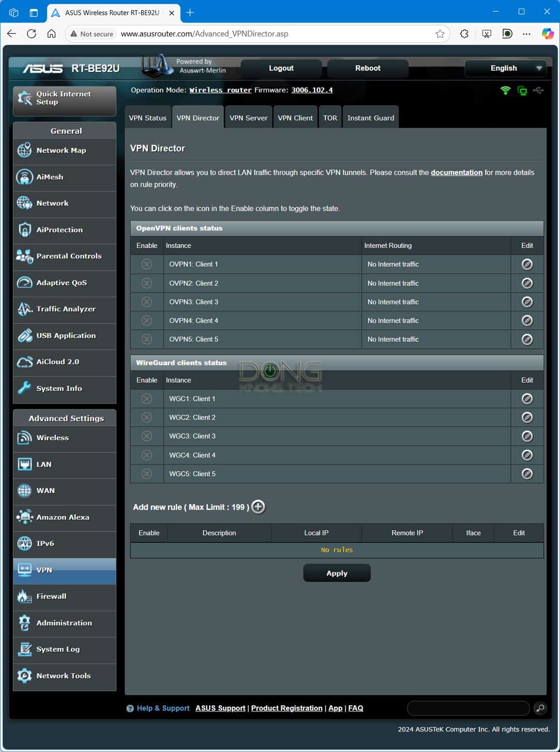Open Administration page
Viewport: 560px width, 752px height.
click(x=64, y=623)
